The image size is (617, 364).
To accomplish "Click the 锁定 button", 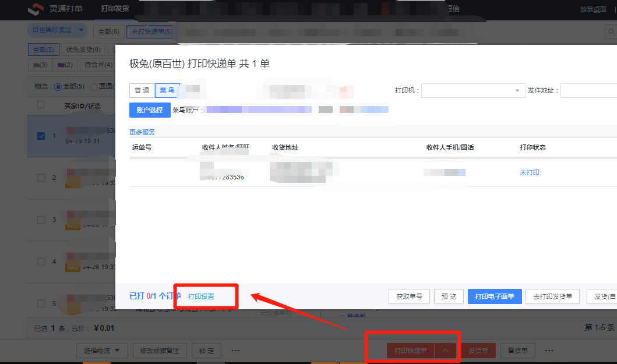I will point(207,351).
